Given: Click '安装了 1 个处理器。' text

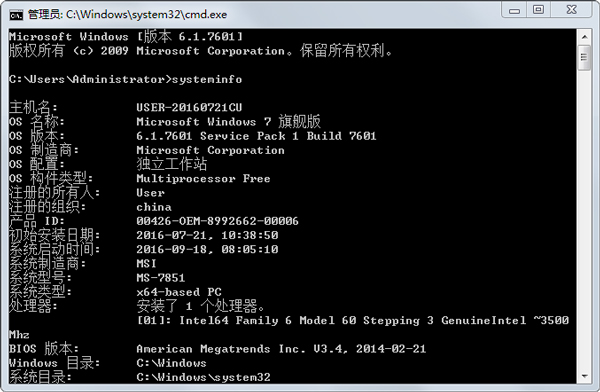Looking at the screenshot, I should click(201, 306).
